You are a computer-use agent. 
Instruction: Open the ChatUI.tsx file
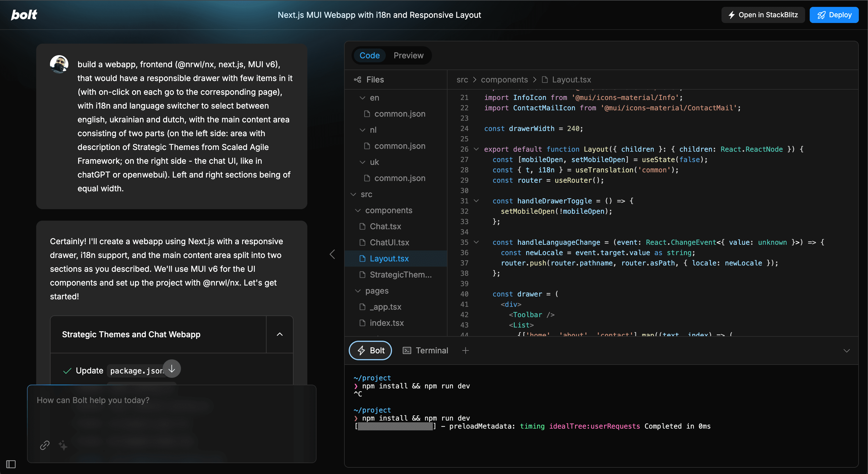click(389, 242)
